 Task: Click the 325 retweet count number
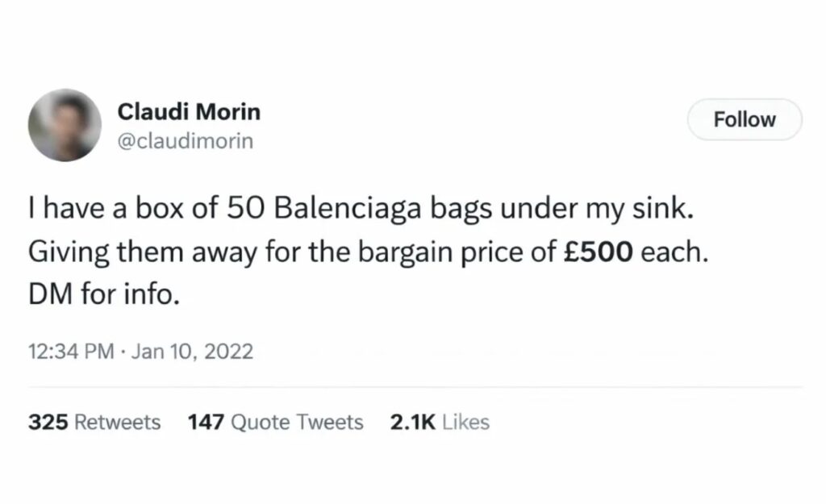[x=48, y=422]
